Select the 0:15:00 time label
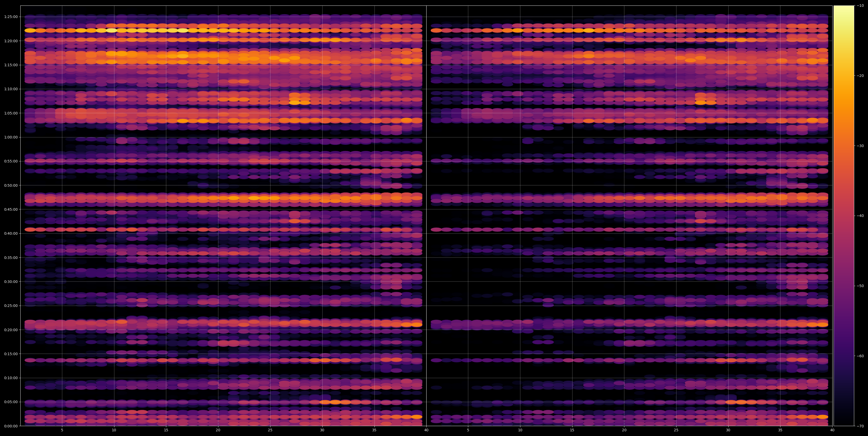 click(11, 354)
